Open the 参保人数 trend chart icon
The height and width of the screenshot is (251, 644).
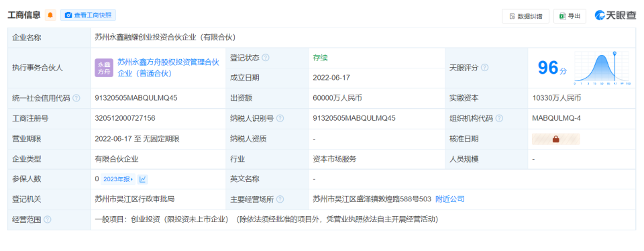[x=142, y=179]
